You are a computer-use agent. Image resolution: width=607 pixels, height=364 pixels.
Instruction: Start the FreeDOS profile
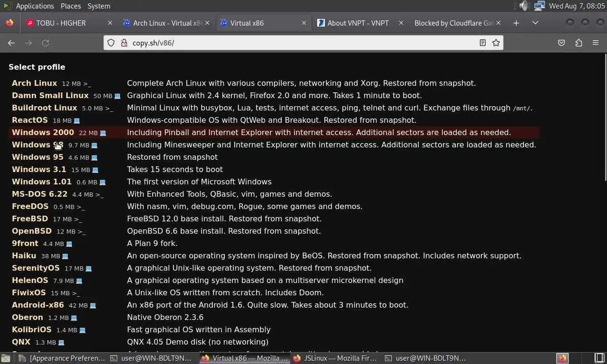[x=30, y=206]
